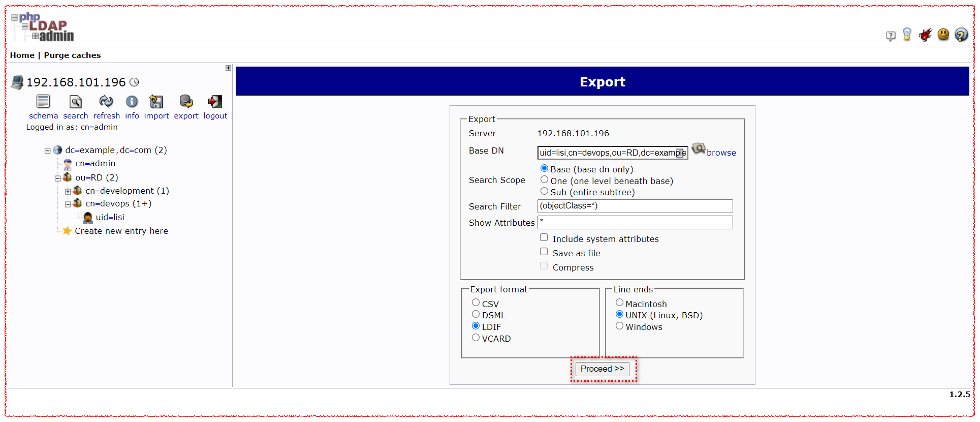This screenshot has height=422, width=980.
Task: Click the star icon for new entry
Action: click(x=67, y=231)
